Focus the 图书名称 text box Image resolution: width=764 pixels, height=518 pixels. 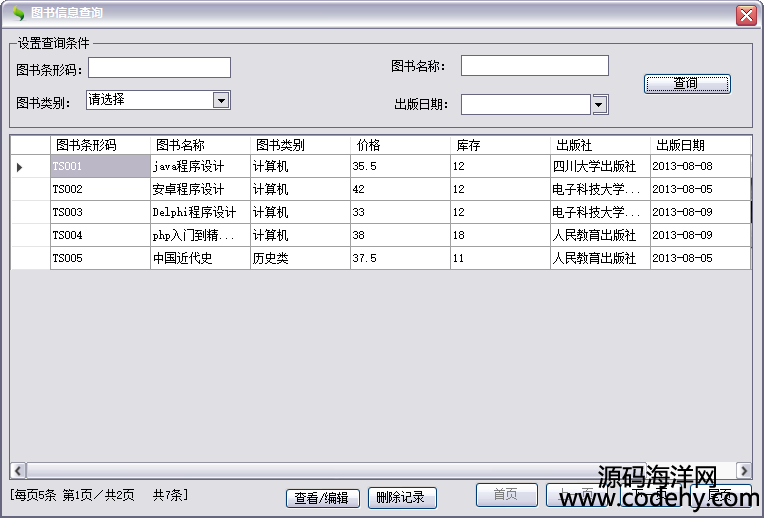534,66
